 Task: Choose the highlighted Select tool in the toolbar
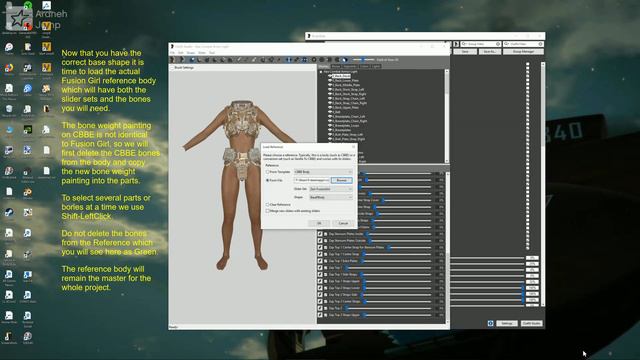click(x=192, y=60)
